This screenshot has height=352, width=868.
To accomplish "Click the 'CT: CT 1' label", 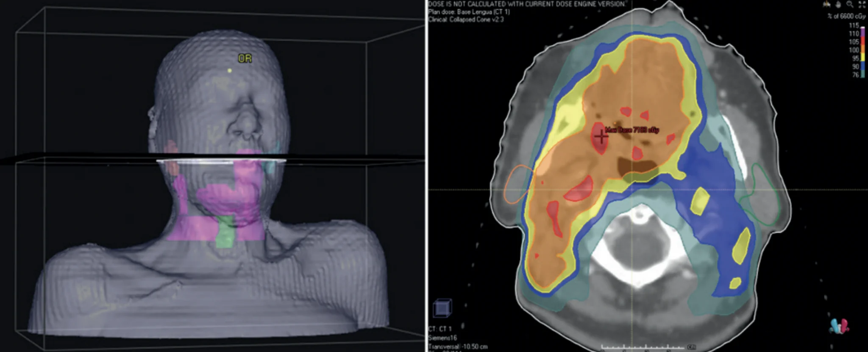I will 440,329.
